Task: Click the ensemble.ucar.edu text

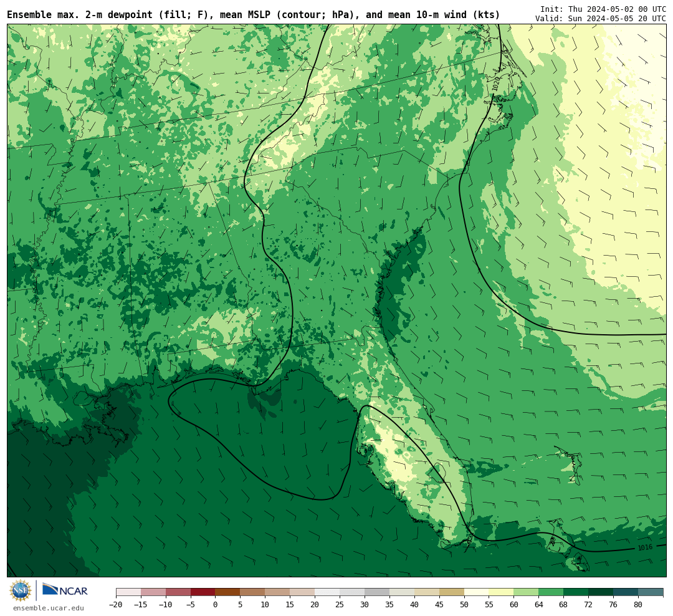Action: pos(49,608)
